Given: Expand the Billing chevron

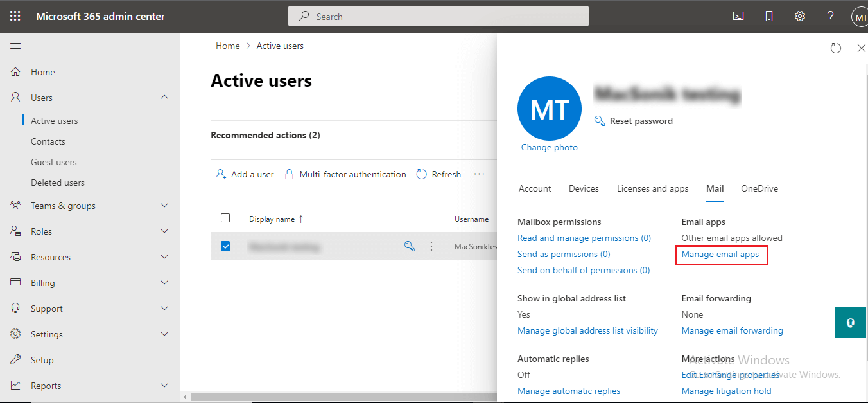Looking at the screenshot, I should (164, 282).
